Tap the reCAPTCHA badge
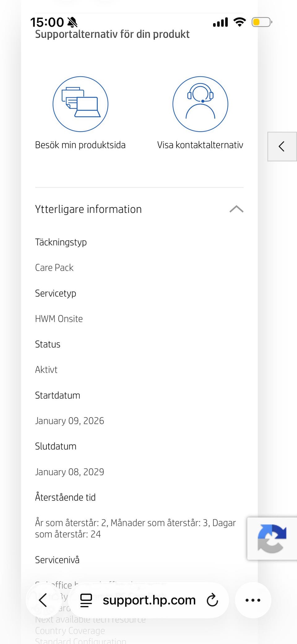This screenshot has width=297, height=644. (272, 538)
